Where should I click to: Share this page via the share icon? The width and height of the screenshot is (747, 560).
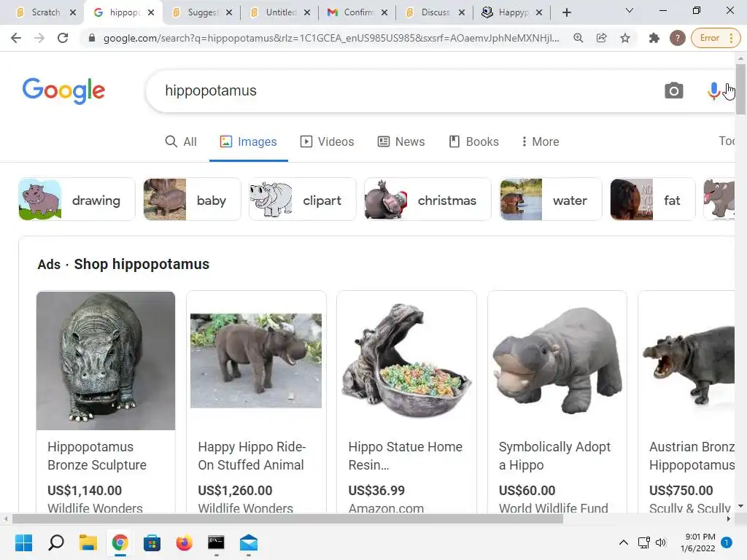point(602,38)
